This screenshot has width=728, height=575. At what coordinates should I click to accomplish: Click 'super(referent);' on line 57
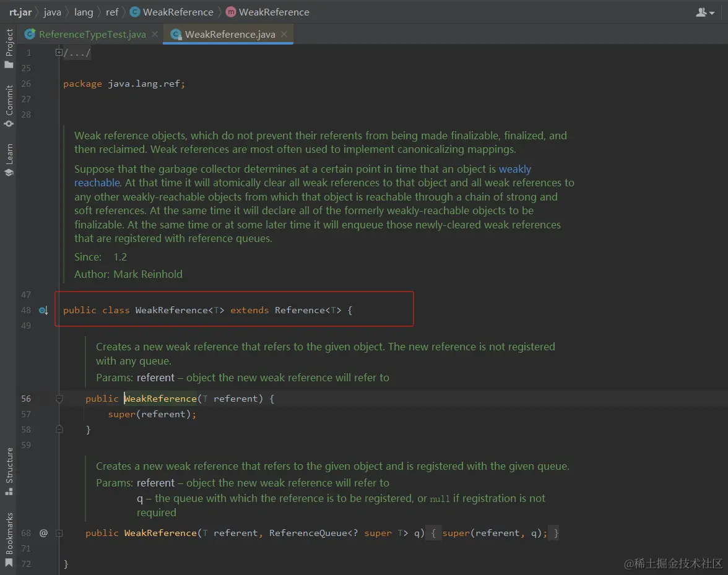coord(152,414)
